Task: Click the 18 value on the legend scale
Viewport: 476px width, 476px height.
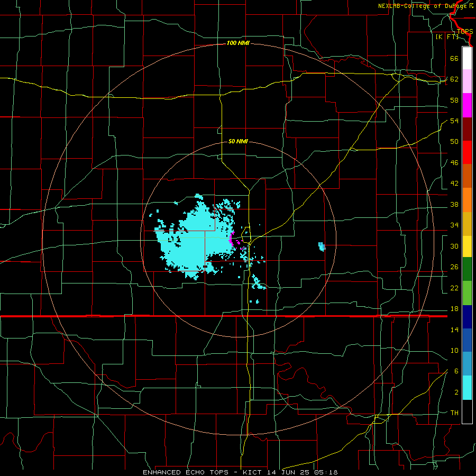Action: tap(454, 309)
